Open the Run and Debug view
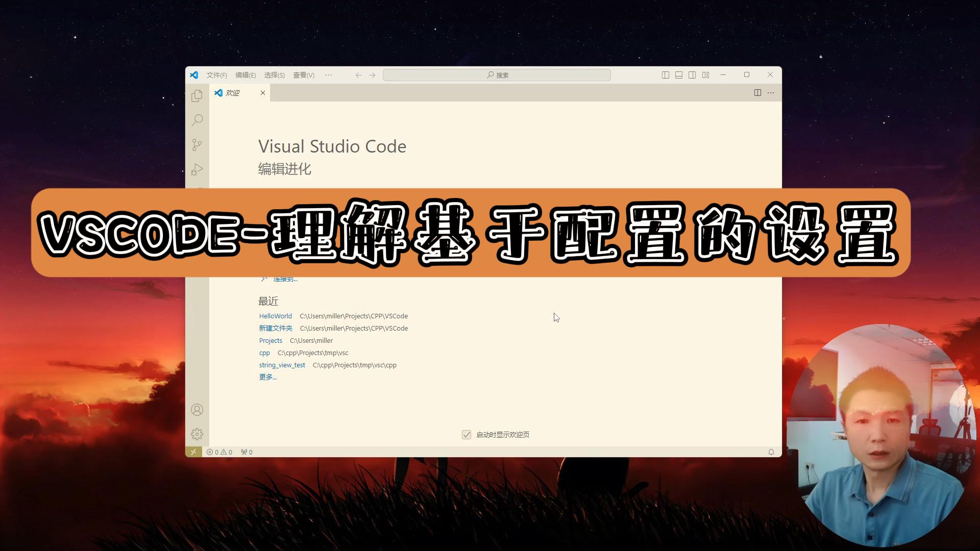Image resolution: width=980 pixels, height=551 pixels. pyautogui.click(x=197, y=169)
